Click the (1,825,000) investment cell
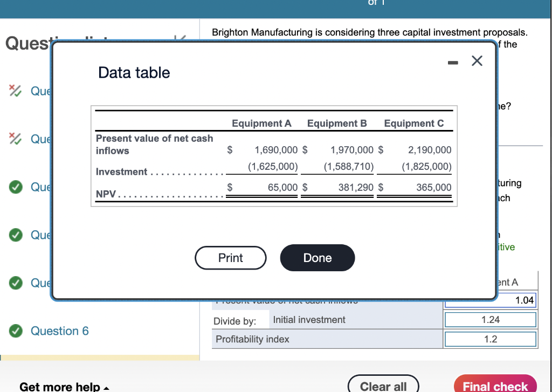Image resolution: width=552 pixels, height=392 pixels. coord(427,166)
